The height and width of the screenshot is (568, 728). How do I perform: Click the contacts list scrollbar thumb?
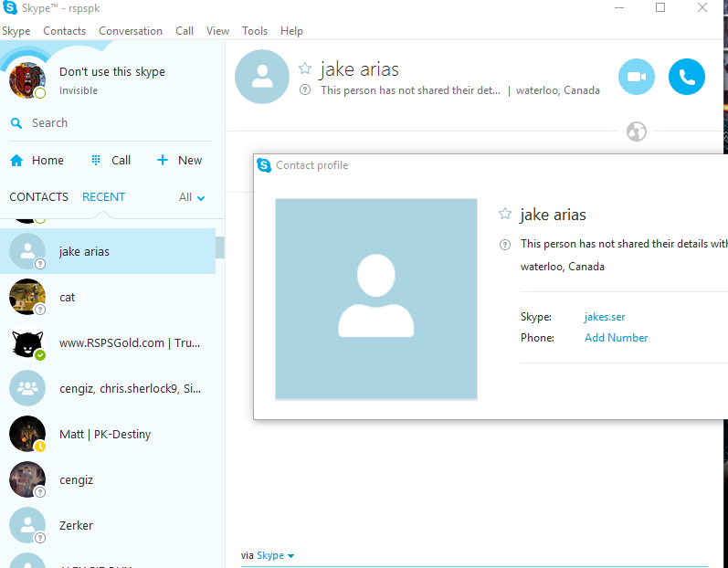[220, 247]
